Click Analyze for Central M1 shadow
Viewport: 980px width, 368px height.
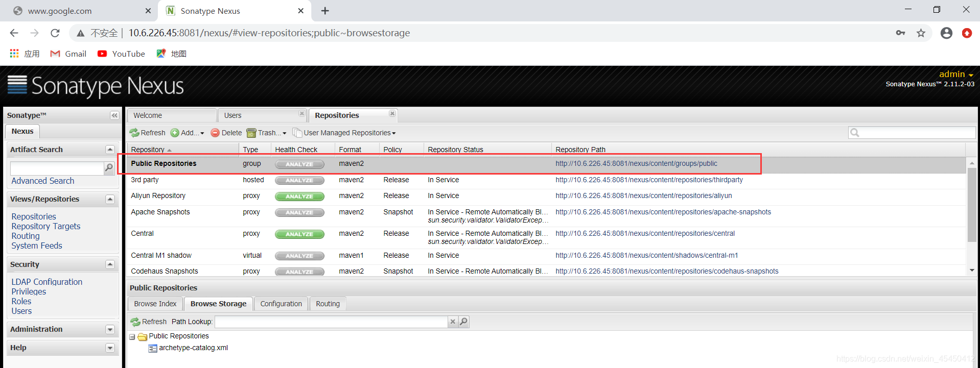[299, 256]
